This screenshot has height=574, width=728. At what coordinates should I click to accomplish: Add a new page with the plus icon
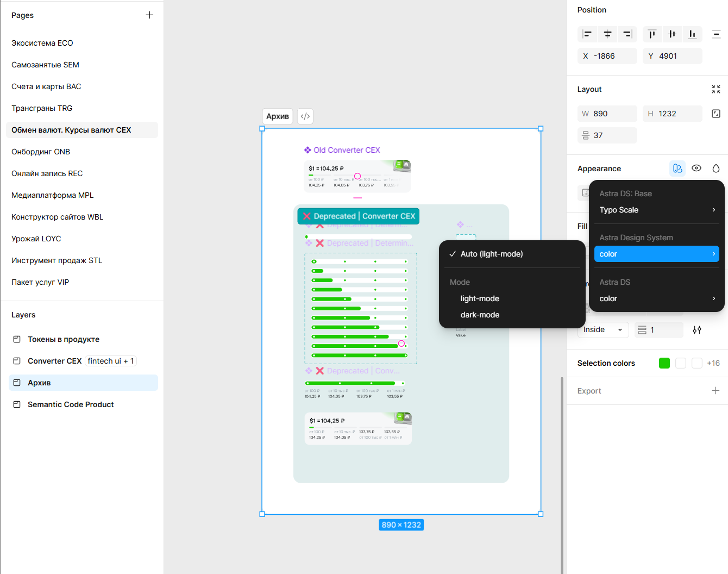pos(149,15)
